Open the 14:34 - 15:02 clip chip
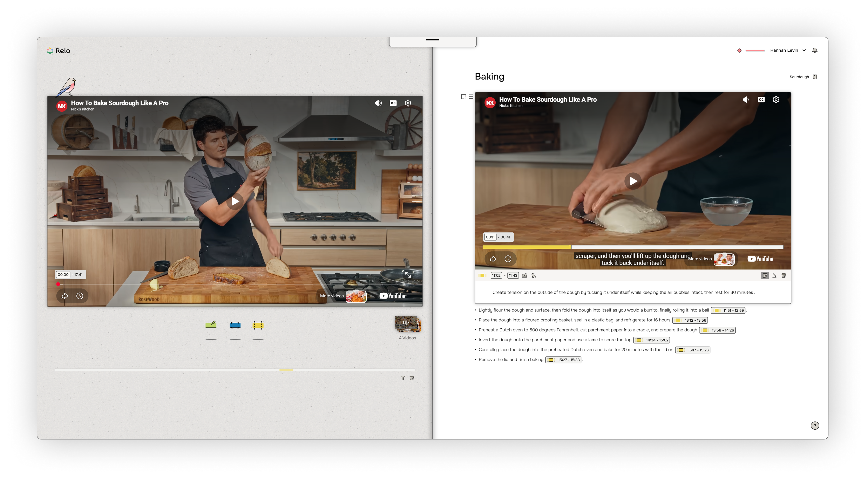 click(x=652, y=340)
